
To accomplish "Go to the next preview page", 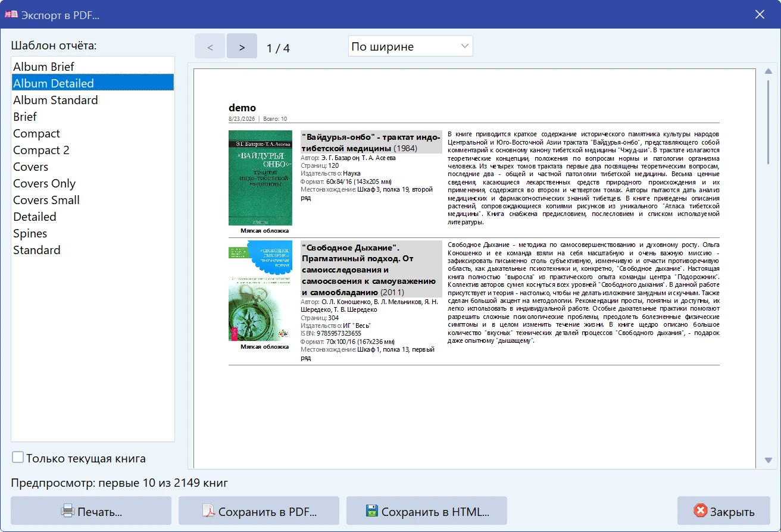I will 242,46.
